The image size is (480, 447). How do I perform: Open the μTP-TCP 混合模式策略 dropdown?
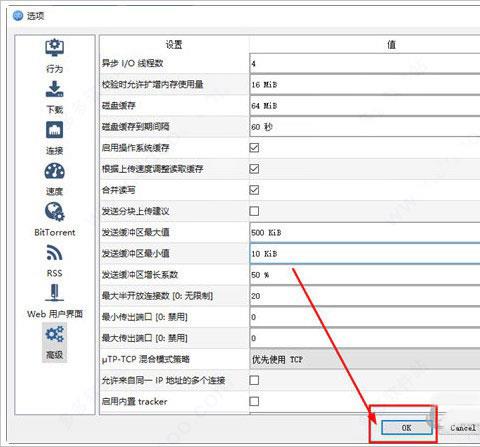click(365, 359)
